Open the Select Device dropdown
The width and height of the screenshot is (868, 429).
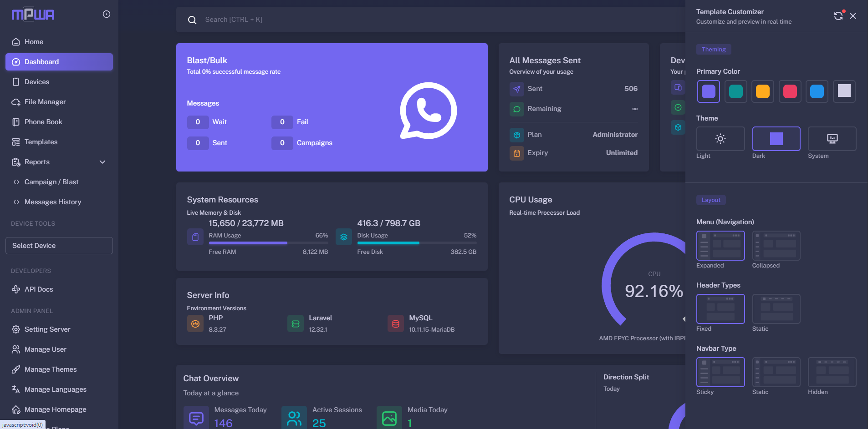pyautogui.click(x=59, y=246)
